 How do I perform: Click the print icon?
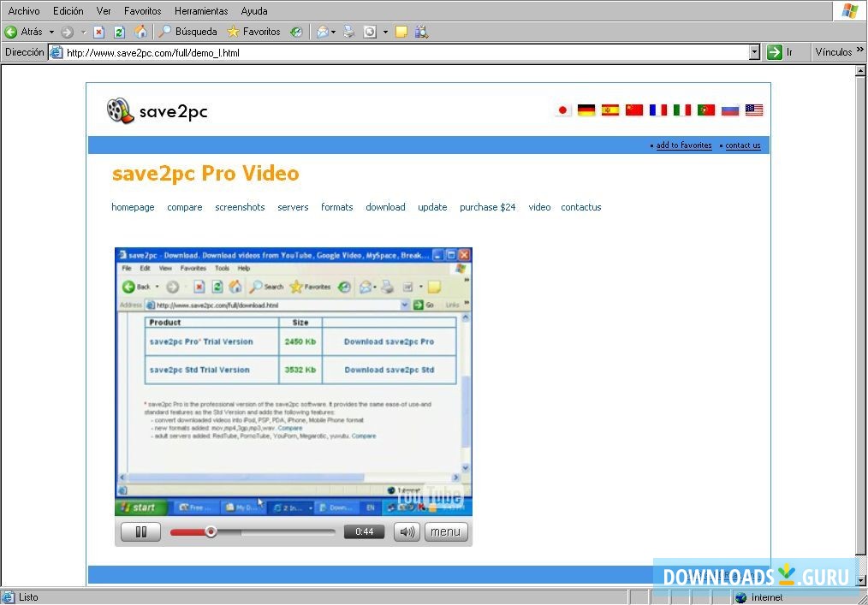click(348, 32)
